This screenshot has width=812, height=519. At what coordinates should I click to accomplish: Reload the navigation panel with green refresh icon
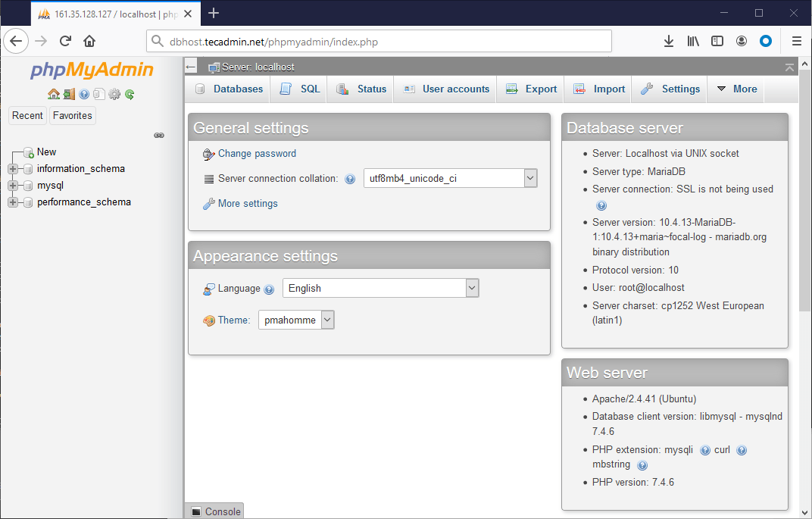(x=129, y=94)
